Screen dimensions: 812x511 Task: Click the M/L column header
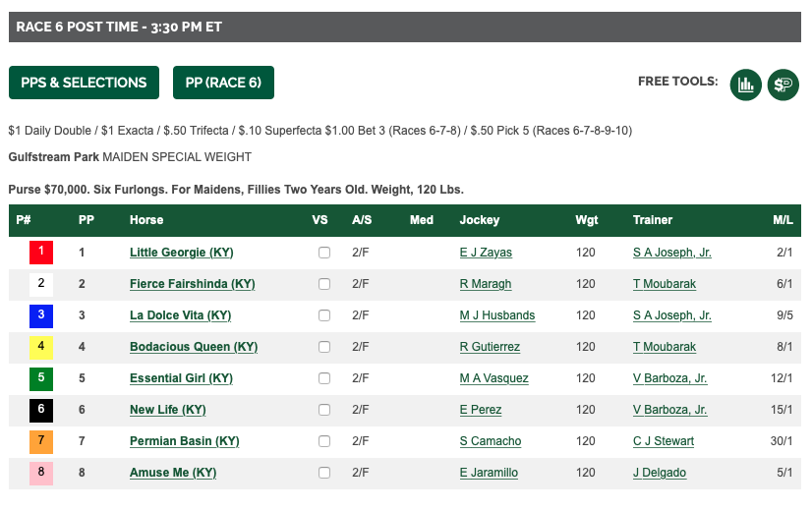pyautogui.click(x=783, y=220)
